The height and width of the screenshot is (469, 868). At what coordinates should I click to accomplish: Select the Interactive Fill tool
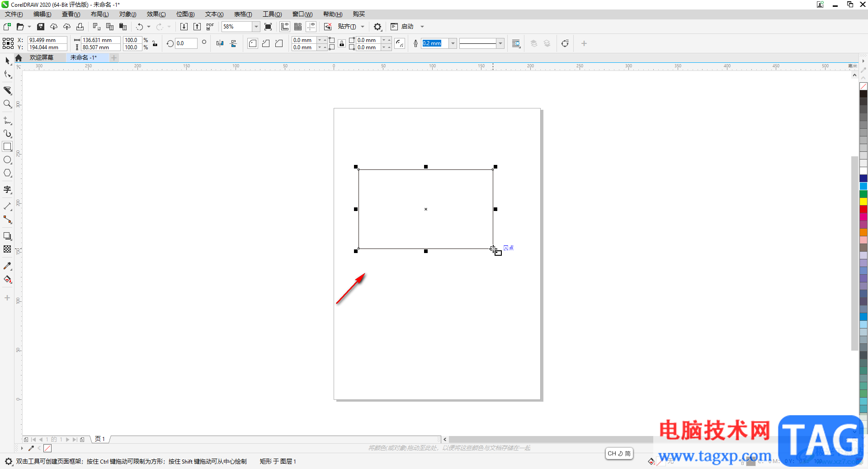pos(7,279)
